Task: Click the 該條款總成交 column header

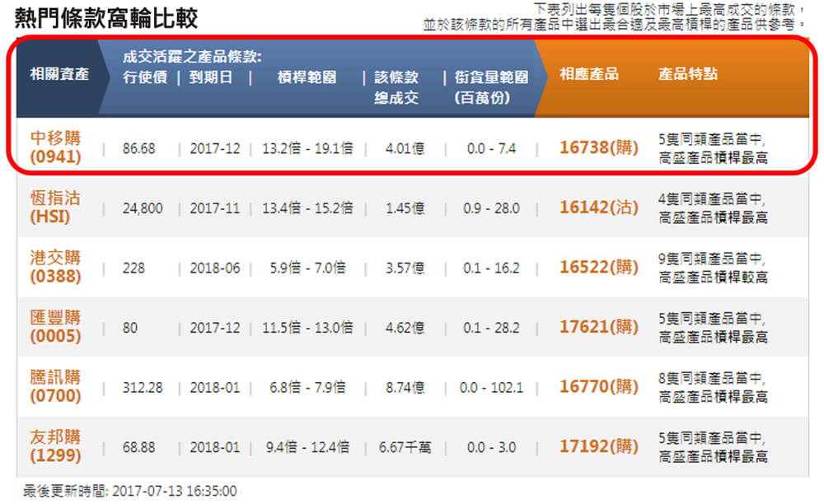Action: (x=396, y=87)
